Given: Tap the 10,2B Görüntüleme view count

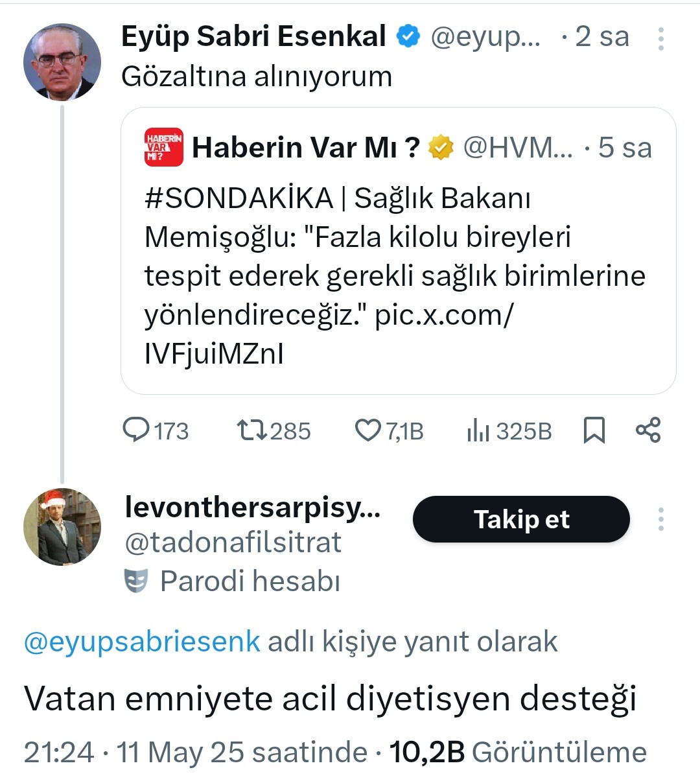Looking at the screenshot, I should click(517, 753).
